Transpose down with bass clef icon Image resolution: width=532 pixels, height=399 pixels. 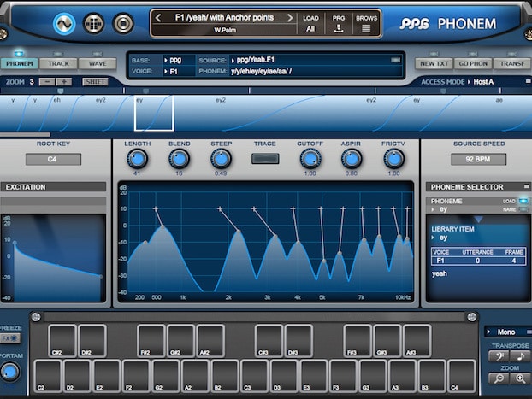(498, 356)
